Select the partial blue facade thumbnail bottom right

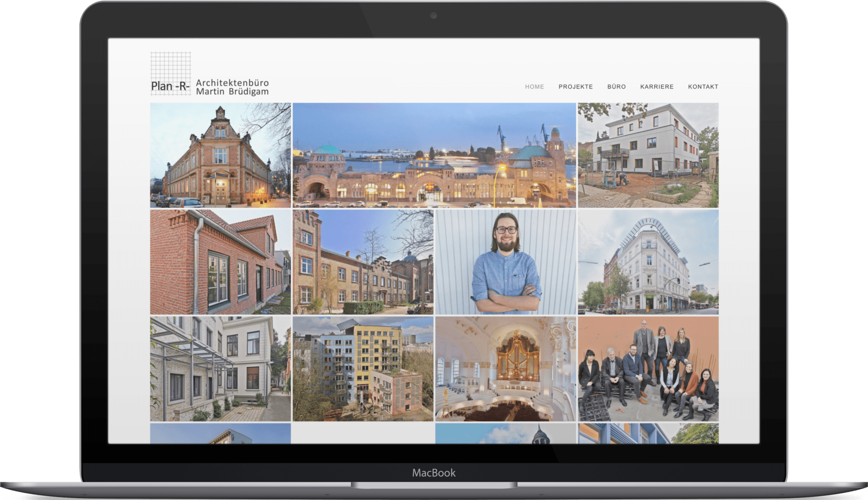tap(648, 434)
